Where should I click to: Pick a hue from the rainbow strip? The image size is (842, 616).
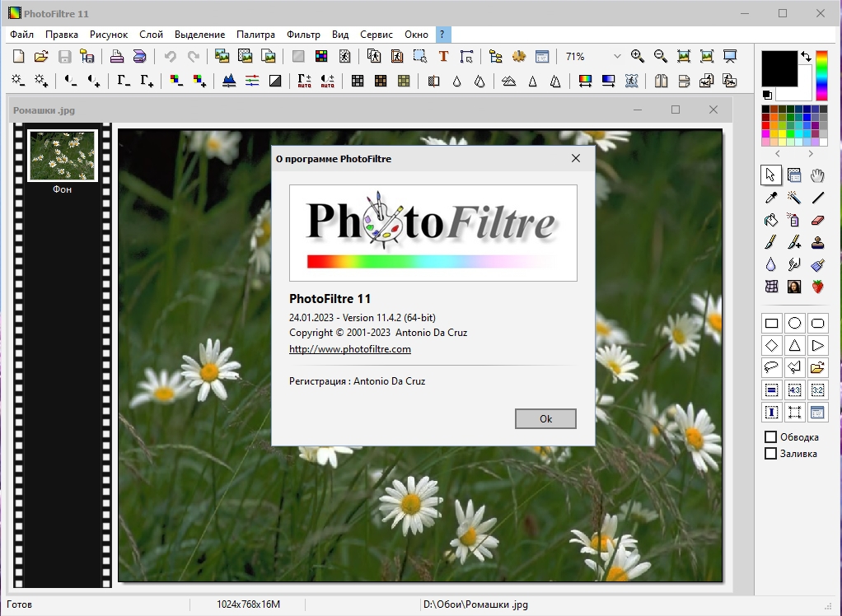click(x=821, y=75)
